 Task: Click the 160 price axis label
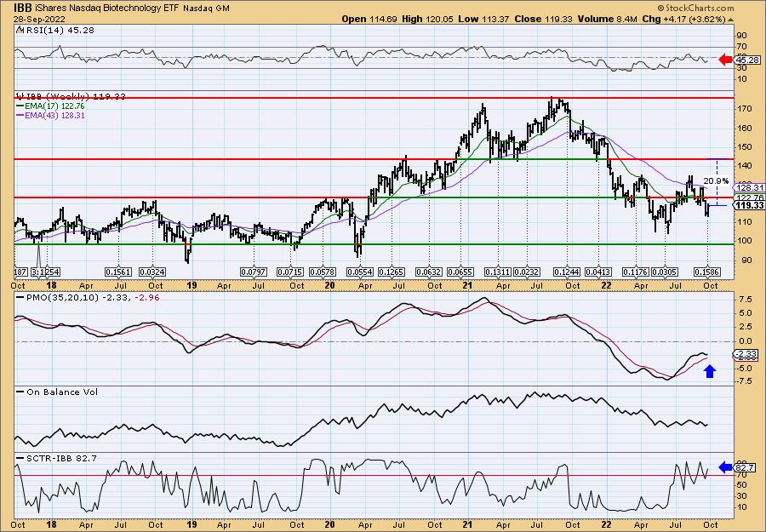click(745, 128)
